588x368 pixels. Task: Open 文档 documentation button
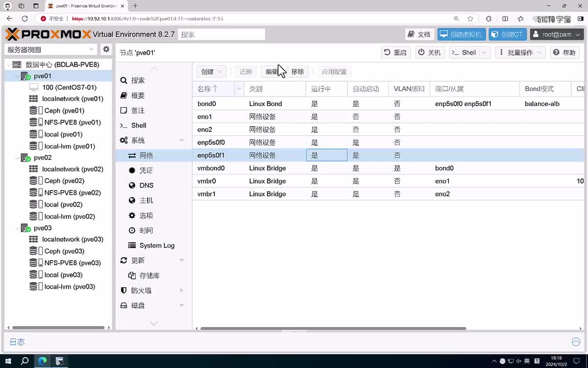(420, 34)
